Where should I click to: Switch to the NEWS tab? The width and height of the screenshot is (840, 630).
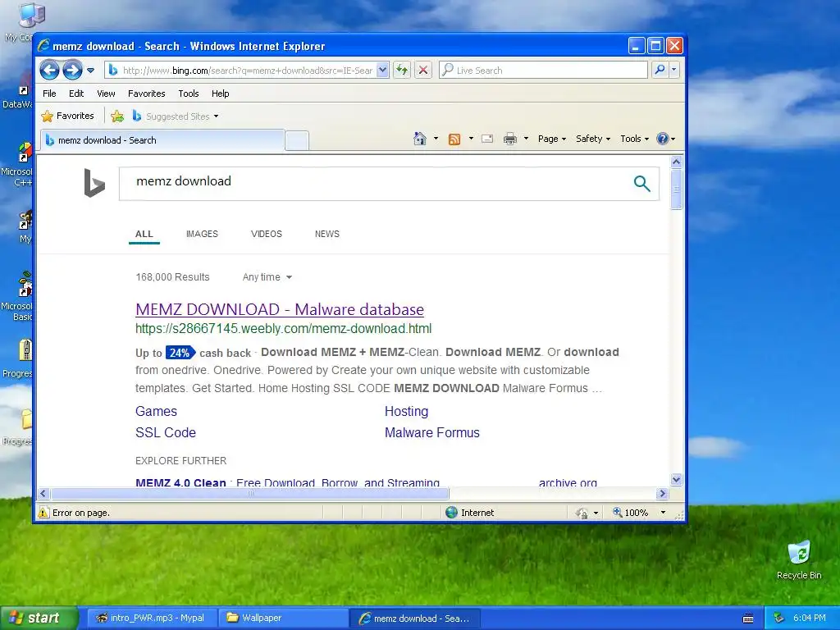tap(327, 234)
